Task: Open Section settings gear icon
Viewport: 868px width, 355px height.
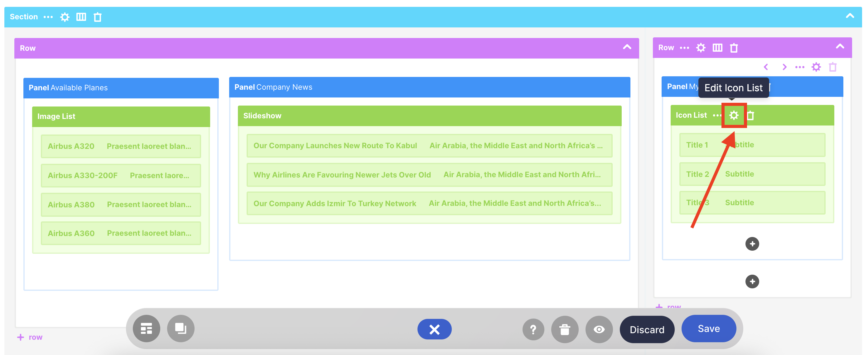Action: [65, 17]
